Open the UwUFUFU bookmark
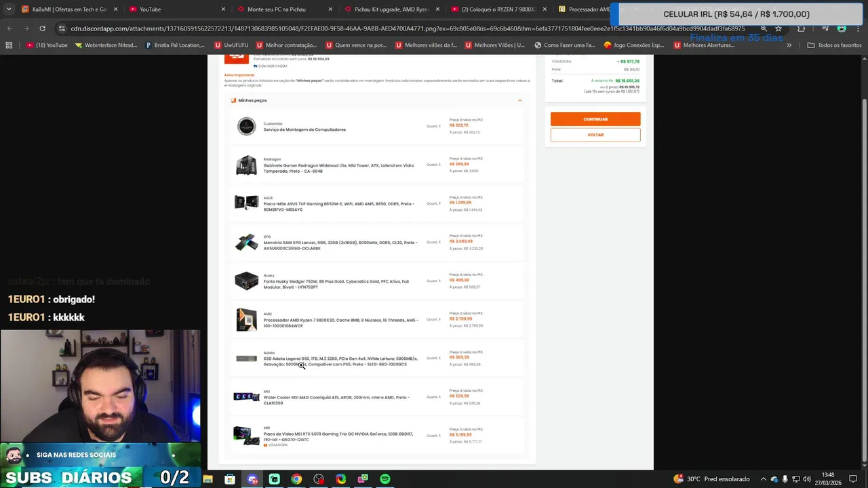This screenshot has height=488, width=868. point(231,45)
